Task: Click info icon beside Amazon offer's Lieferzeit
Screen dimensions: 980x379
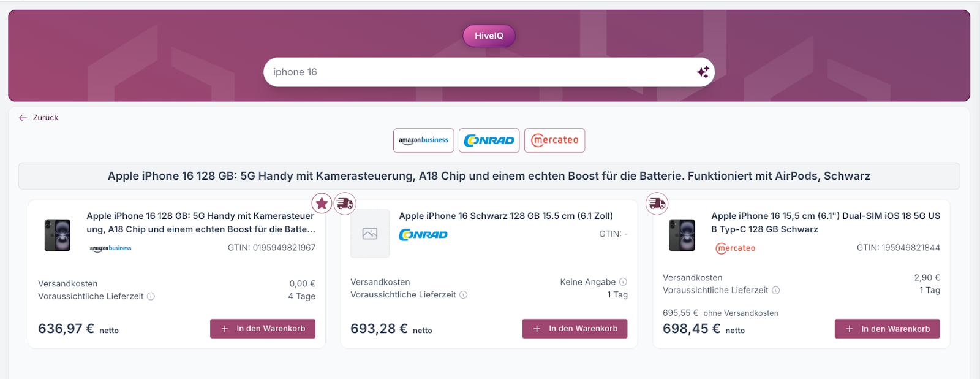Action: [151, 296]
